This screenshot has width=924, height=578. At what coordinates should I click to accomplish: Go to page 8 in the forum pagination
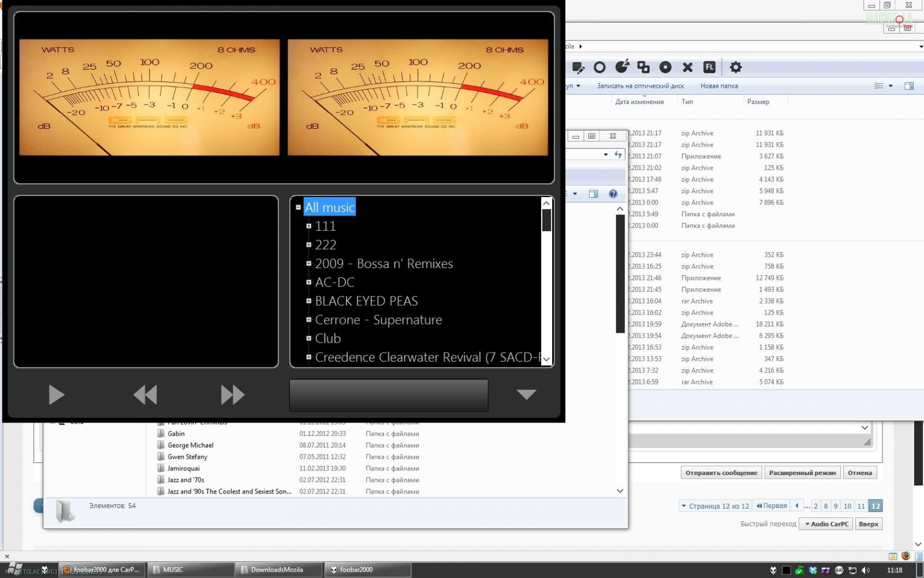coord(826,506)
